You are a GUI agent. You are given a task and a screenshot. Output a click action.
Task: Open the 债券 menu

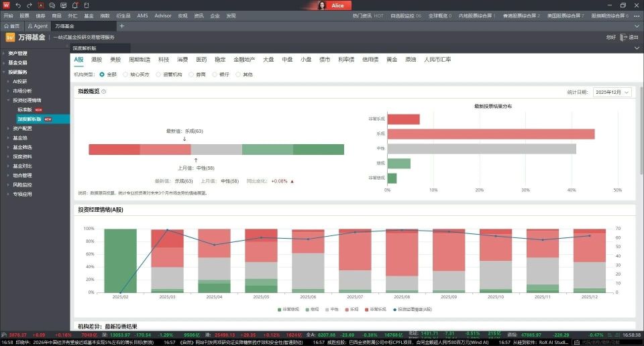coord(40,15)
